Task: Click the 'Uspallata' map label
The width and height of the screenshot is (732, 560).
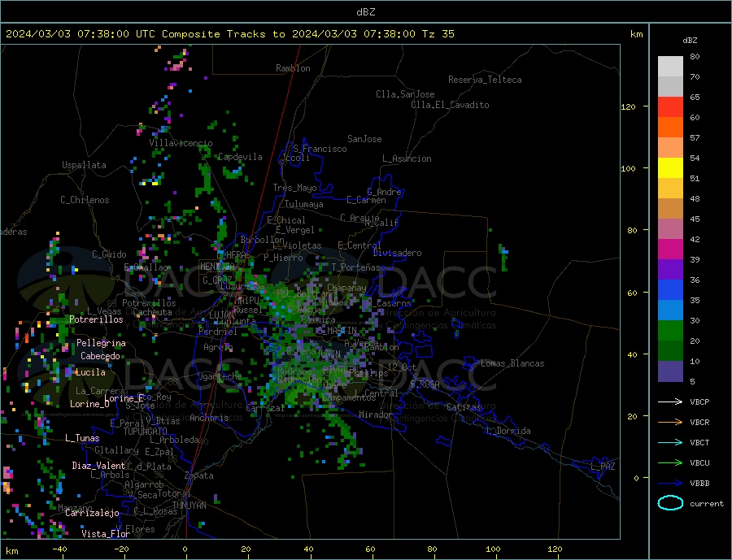Action: pos(84,165)
